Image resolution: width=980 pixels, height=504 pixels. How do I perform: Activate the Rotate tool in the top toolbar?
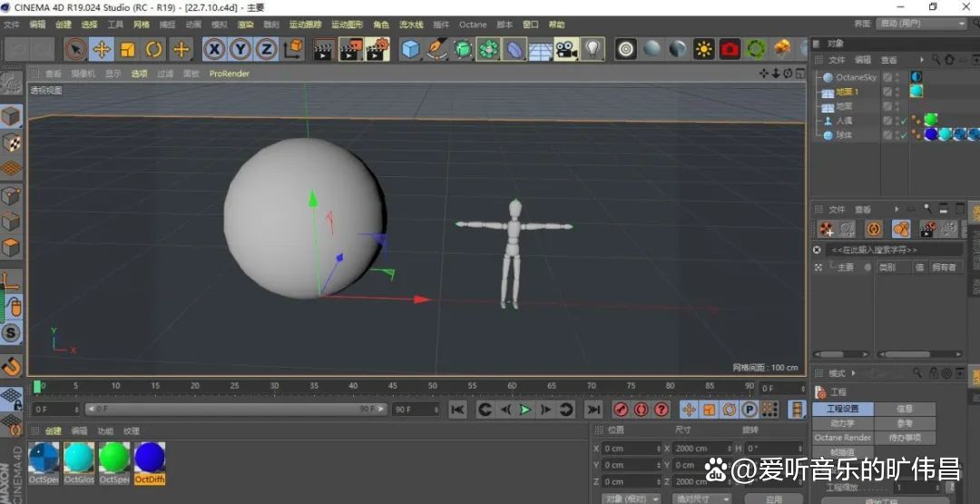tap(153, 49)
